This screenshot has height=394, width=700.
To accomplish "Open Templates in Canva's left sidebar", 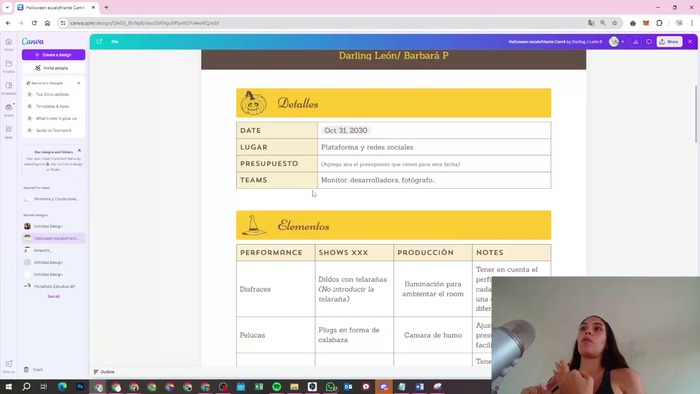I will coord(8,88).
